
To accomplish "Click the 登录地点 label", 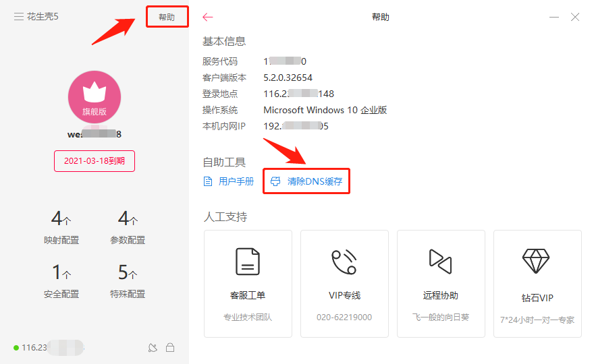I will [x=220, y=94].
